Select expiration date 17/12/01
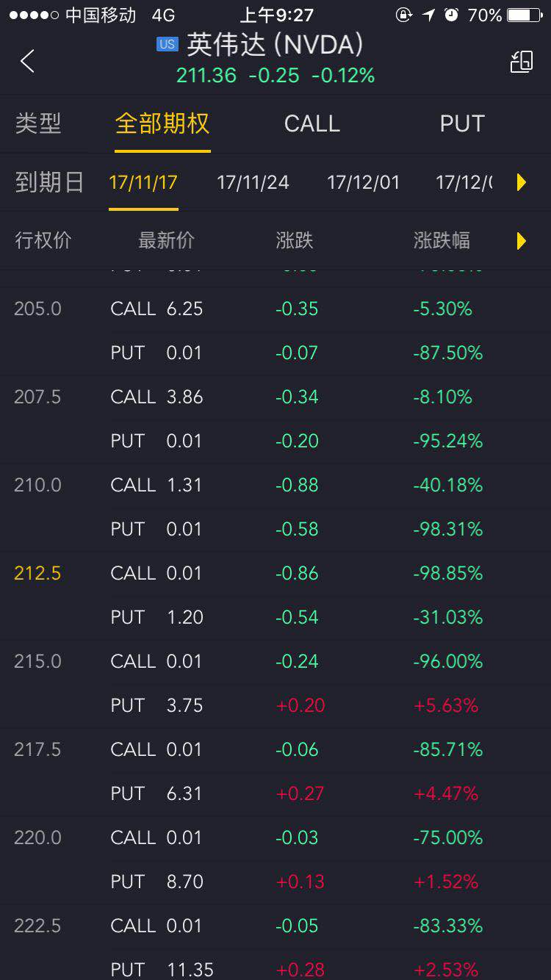This screenshot has width=551, height=980. 363,182
